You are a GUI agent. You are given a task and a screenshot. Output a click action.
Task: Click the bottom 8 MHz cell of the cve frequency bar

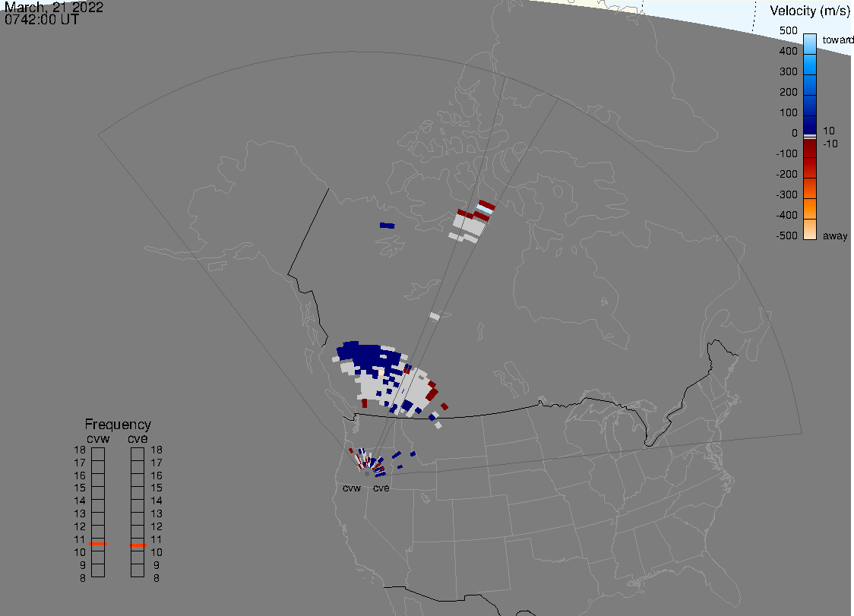138,570
